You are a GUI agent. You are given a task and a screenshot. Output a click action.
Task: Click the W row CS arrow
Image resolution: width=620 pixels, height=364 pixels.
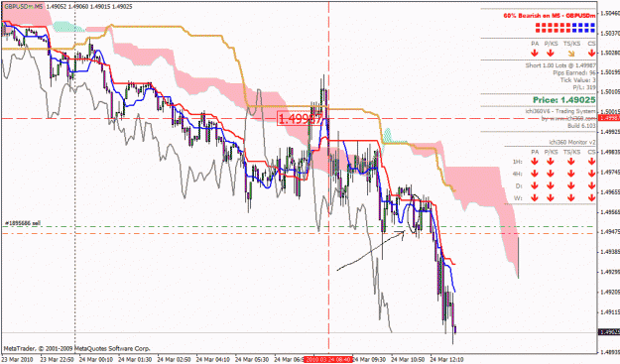[591, 198]
